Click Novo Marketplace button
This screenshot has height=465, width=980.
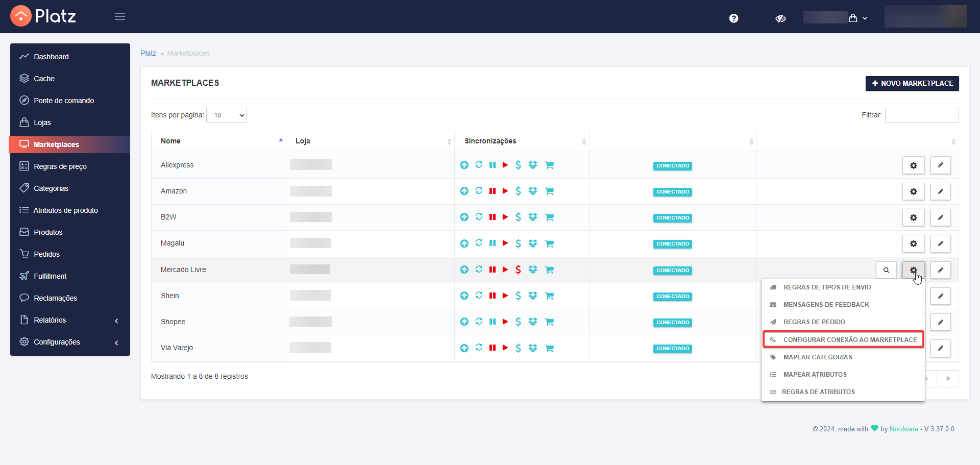tap(912, 83)
